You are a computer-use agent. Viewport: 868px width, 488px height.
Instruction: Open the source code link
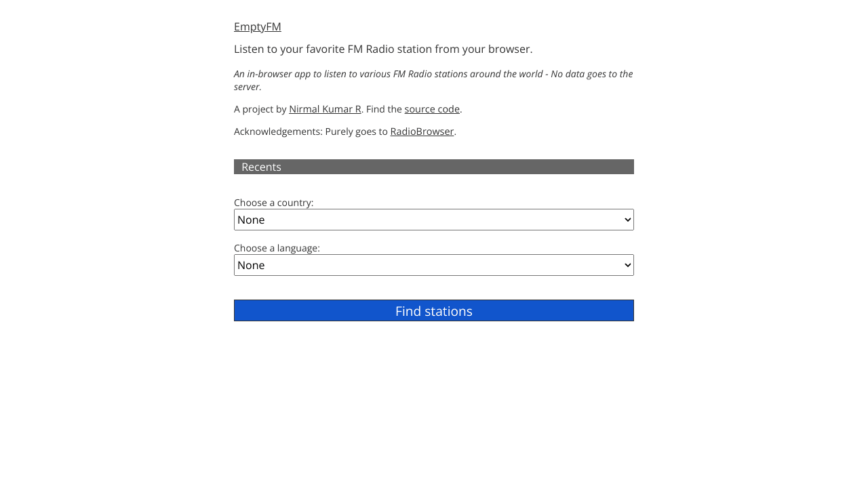click(432, 109)
